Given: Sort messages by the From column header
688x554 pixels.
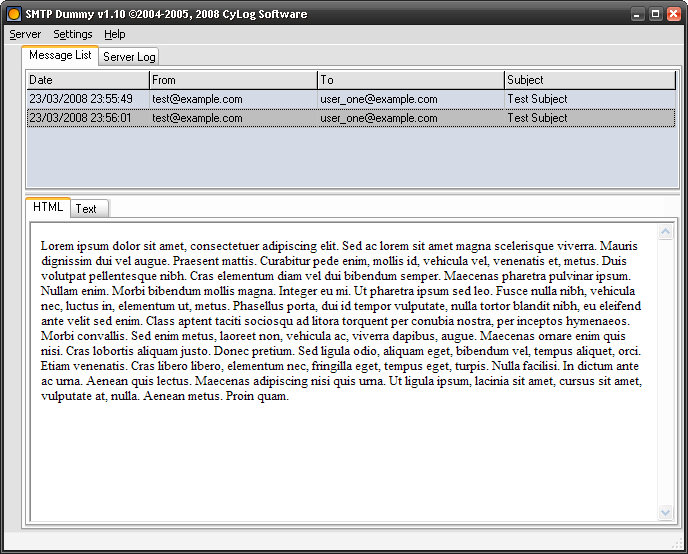Looking at the screenshot, I should tap(233, 80).
